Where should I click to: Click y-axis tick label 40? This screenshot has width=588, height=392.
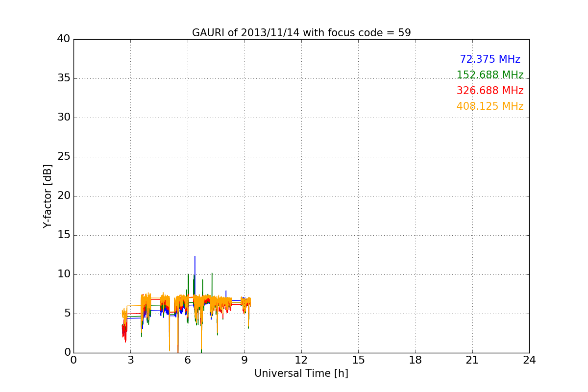(x=64, y=39)
